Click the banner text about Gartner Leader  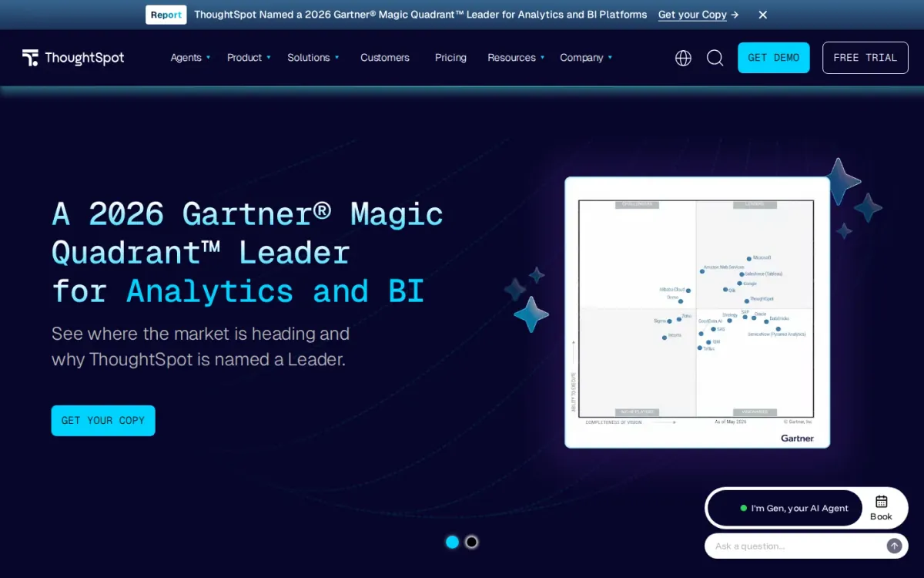click(x=420, y=15)
